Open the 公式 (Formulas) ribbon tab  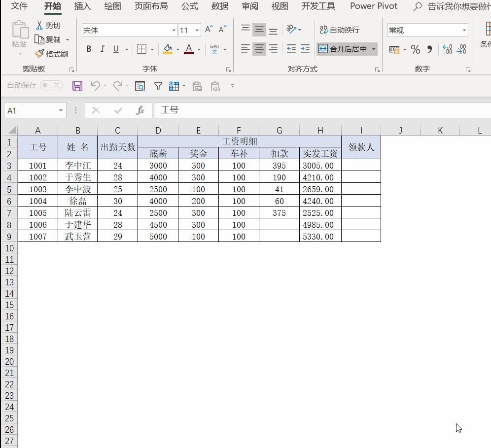189,6
